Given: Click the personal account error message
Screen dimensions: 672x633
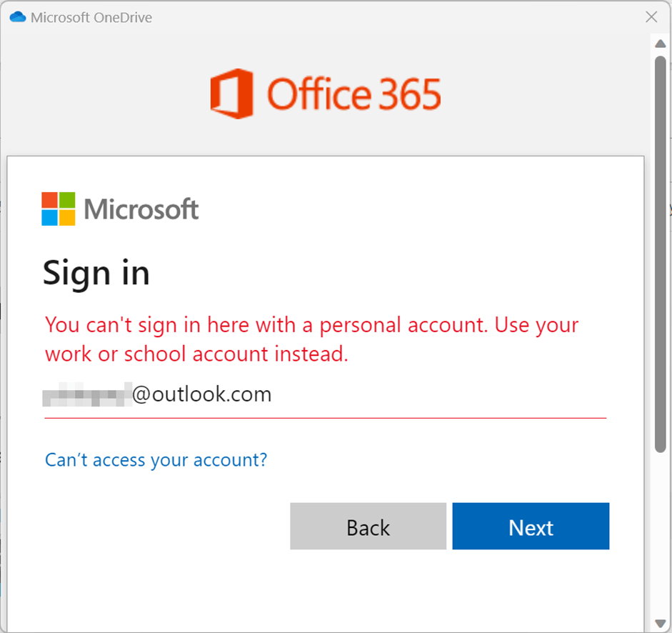Looking at the screenshot, I should [x=311, y=339].
